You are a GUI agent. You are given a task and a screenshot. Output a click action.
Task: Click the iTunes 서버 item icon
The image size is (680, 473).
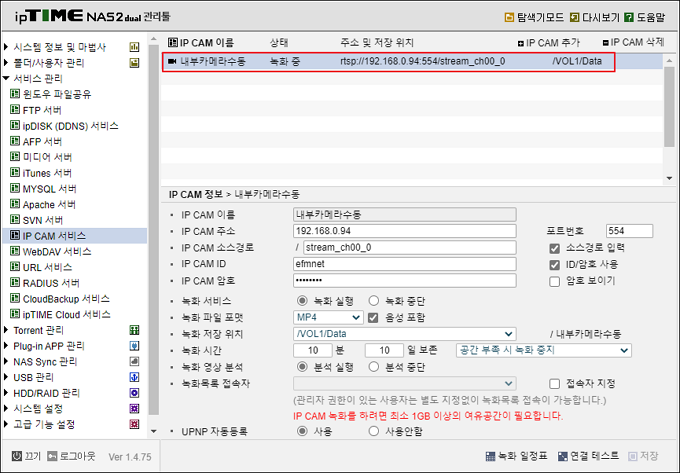pyautogui.click(x=15, y=173)
